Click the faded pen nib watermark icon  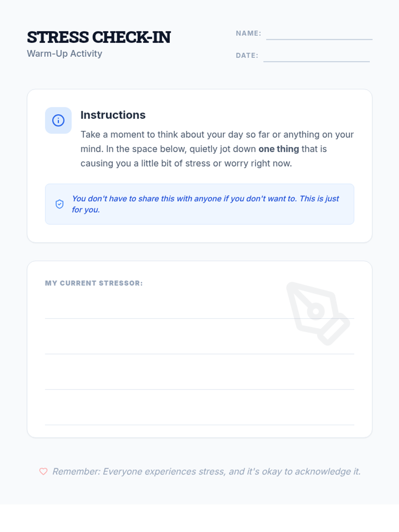point(318,314)
